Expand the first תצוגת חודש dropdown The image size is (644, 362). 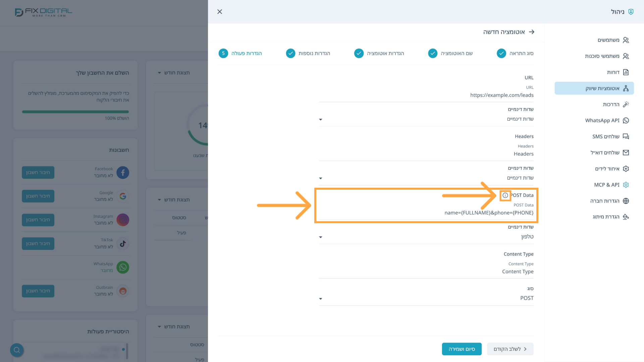174,73
